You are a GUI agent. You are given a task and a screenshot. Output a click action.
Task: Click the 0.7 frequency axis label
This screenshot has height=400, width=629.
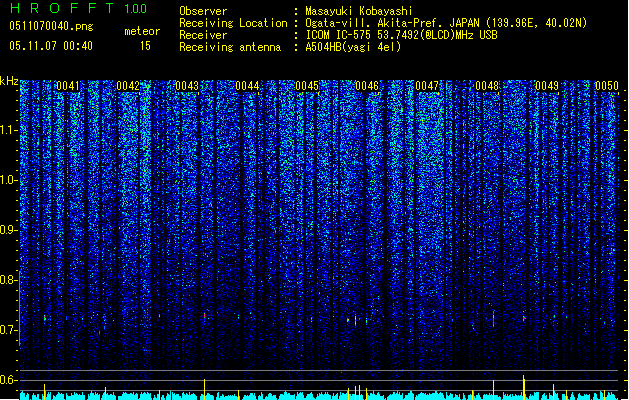(9, 330)
